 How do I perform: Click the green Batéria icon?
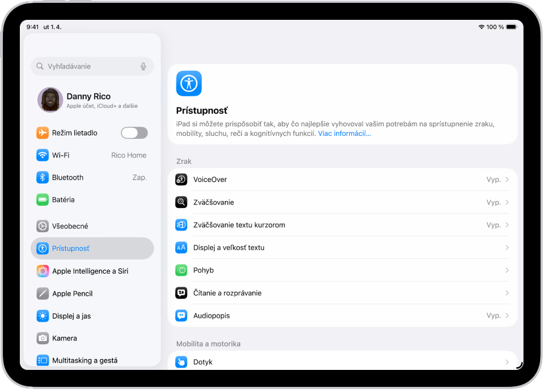tap(42, 200)
